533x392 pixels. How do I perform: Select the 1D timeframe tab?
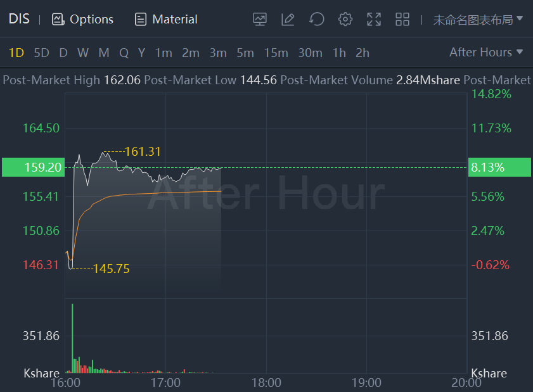(x=16, y=53)
